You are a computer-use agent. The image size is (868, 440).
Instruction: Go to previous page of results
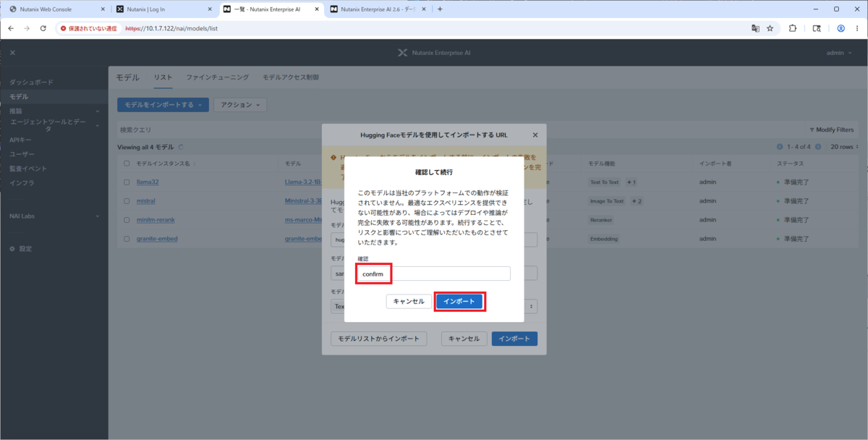click(x=780, y=147)
